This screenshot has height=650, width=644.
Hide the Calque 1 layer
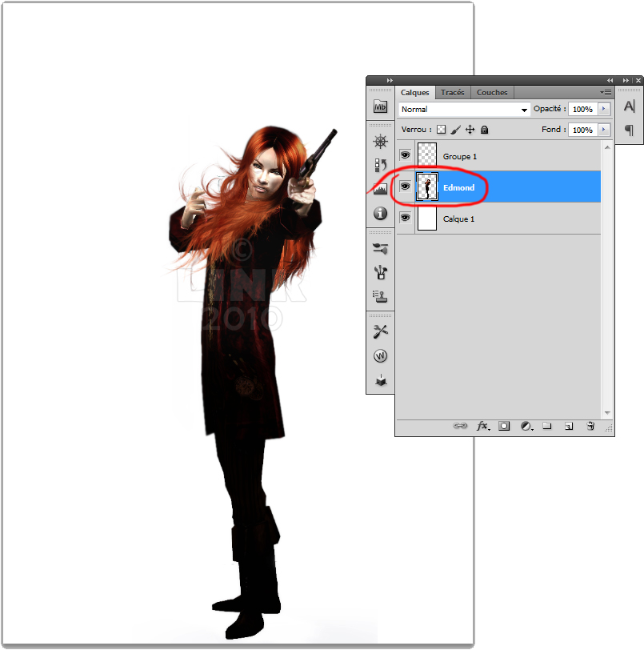(405, 218)
